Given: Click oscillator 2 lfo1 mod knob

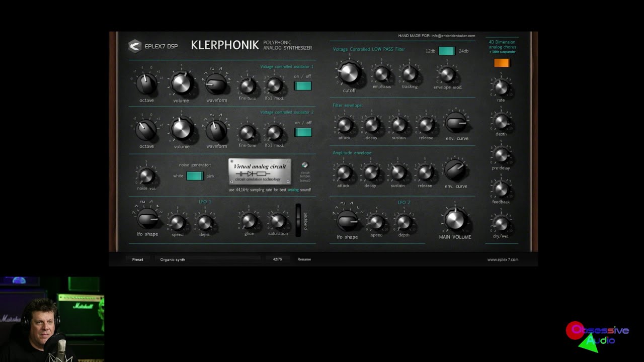Looking at the screenshot, I should (x=274, y=132).
